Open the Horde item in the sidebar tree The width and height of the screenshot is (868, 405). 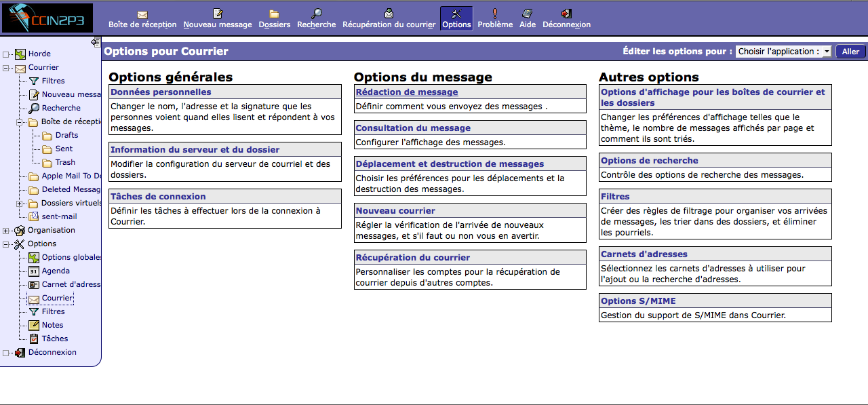[39, 54]
